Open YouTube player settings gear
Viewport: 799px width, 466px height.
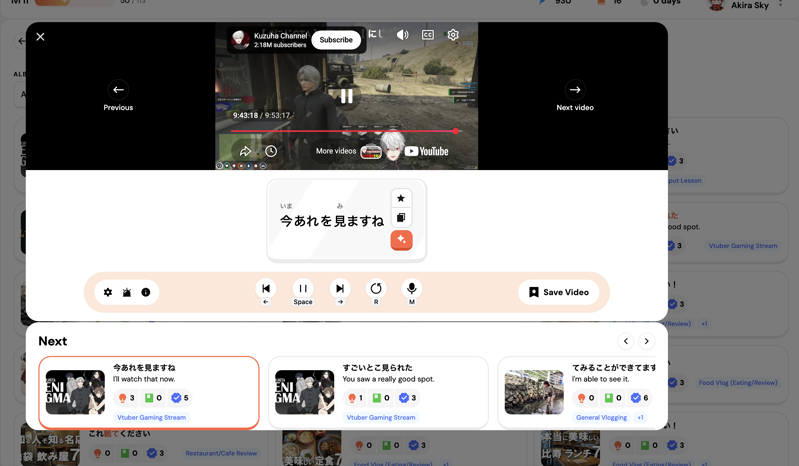(x=452, y=35)
